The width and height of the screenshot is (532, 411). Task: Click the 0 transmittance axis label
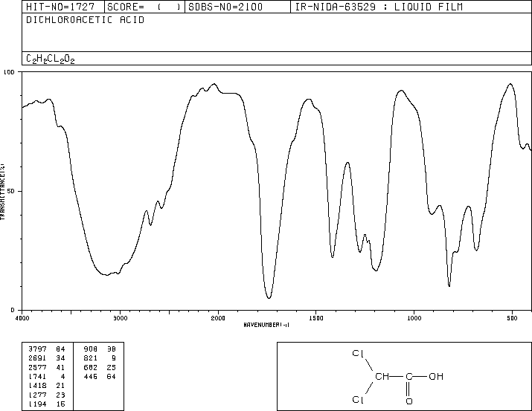tap(13, 310)
